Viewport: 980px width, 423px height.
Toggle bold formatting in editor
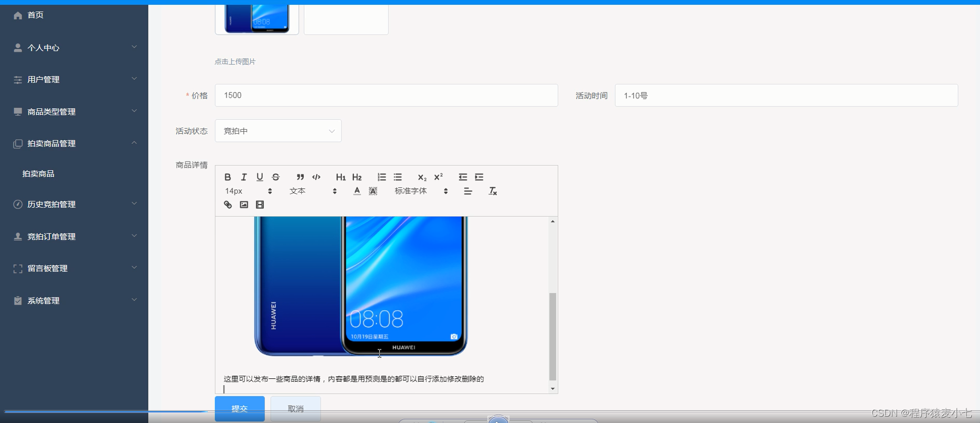[228, 177]
